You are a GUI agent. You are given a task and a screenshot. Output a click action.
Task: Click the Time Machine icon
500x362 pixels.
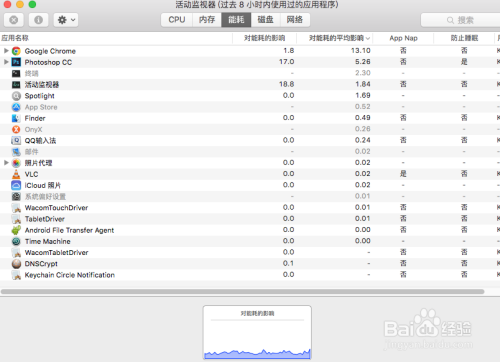point(16,241)
